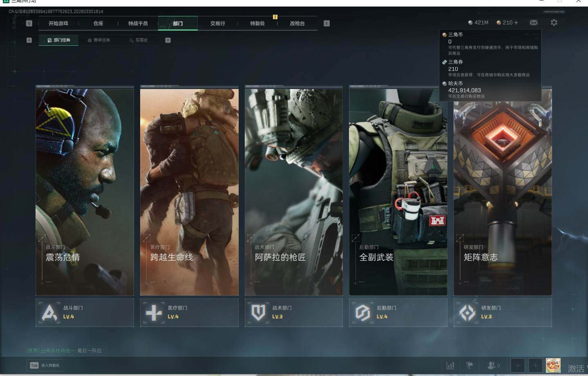Open the 跨越生命线 mission card
The width and height of the screenshot is (588, 376).
point(189,190)
